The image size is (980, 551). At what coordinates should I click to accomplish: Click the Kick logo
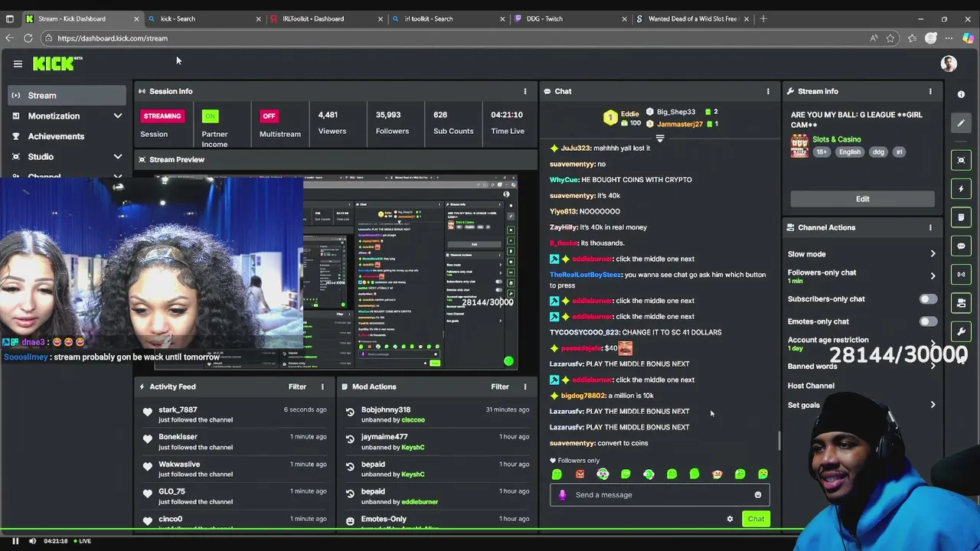tap(57, 64)
